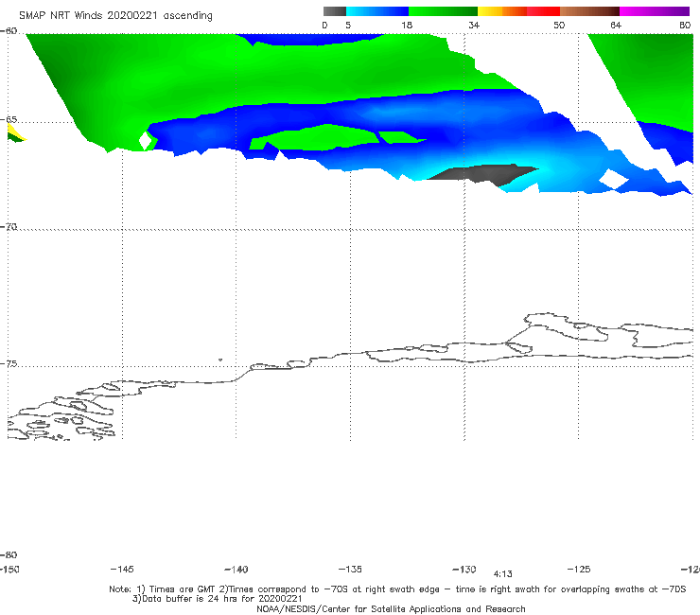Click the magenta-purple segment of the color bar
The image size is (700, 615).
655,11
